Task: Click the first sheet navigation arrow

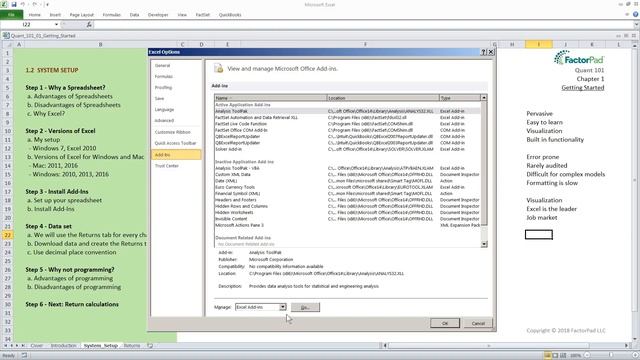Action: pos(6,346)
